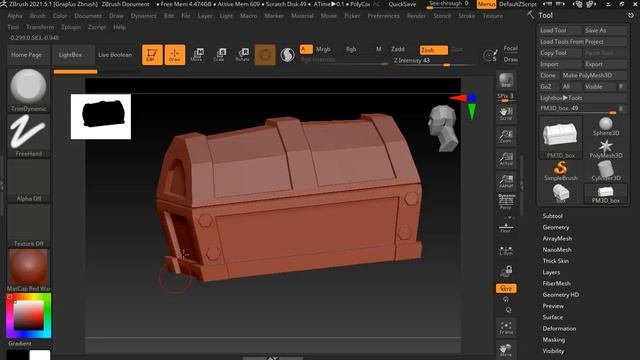Image resolution: width=640 pixels, height=360 pixels.
Task: Select the Cylinder3D tool
Action: pyautogui.click(x=606, y=171)
